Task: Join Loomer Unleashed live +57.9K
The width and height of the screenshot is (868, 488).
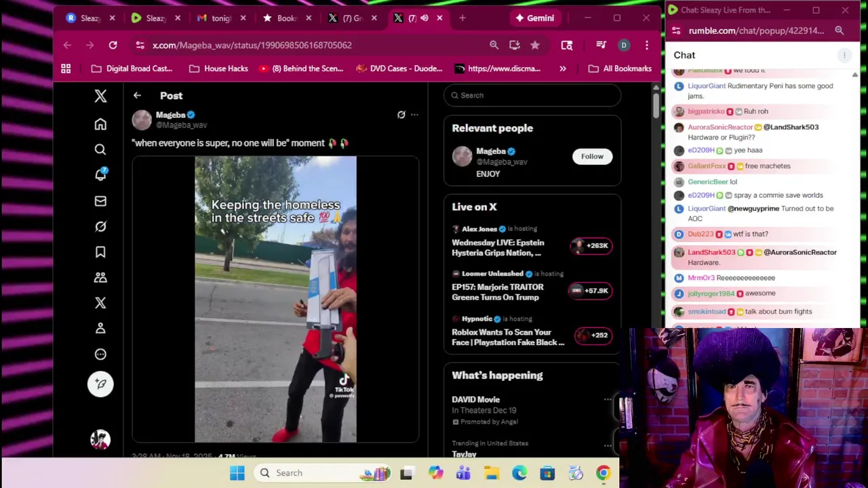Action: (591, 291)
